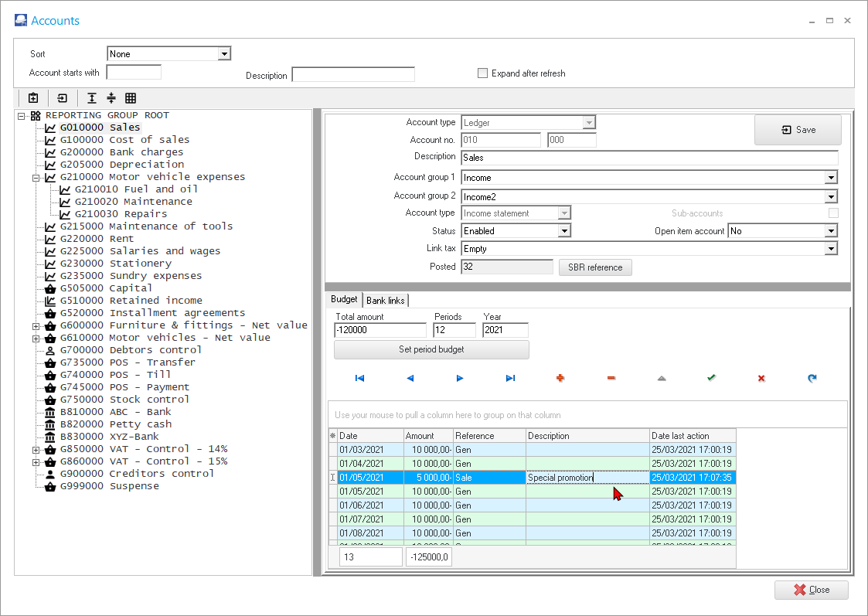Enable Expand after refresh checkbox
Viewport: 868px width, 616px height.
483,73
